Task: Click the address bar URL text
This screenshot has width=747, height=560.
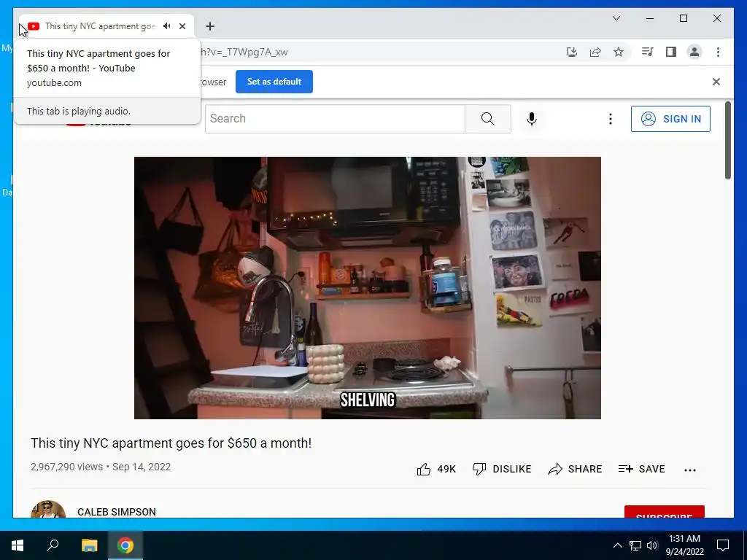Action: point(244,52)
